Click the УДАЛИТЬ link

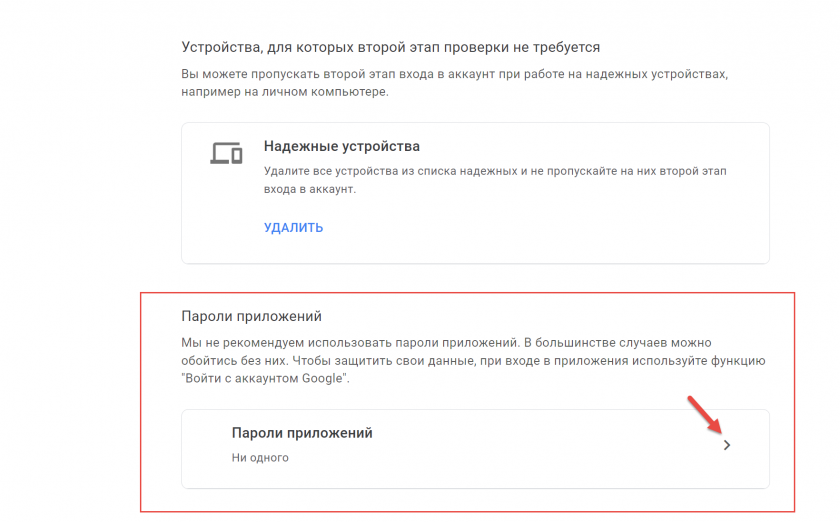293,227
